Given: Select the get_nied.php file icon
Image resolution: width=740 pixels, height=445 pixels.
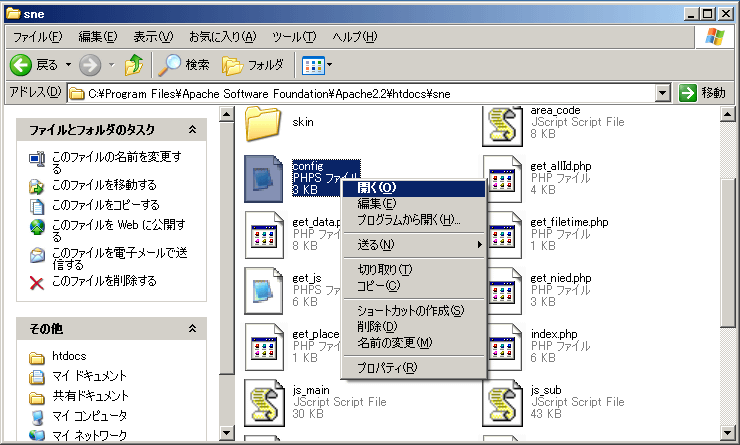Looking at the screenshot, I should tap(504, 291).
